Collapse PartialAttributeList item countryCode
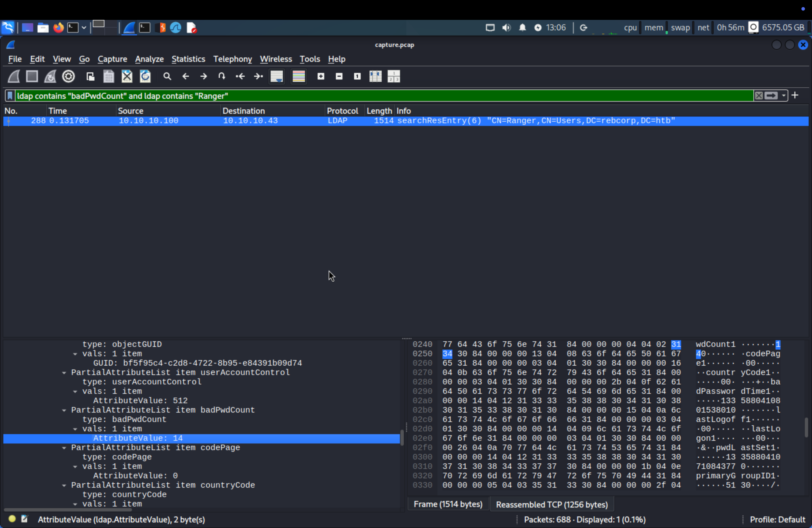812x528 pixels. pyautogui.click(x=64, y=485)
